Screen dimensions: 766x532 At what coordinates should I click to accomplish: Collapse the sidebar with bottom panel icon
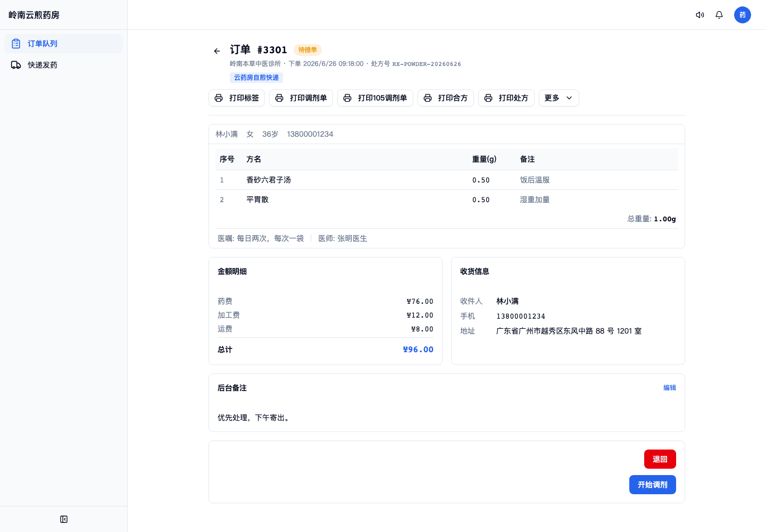[64, 519]
